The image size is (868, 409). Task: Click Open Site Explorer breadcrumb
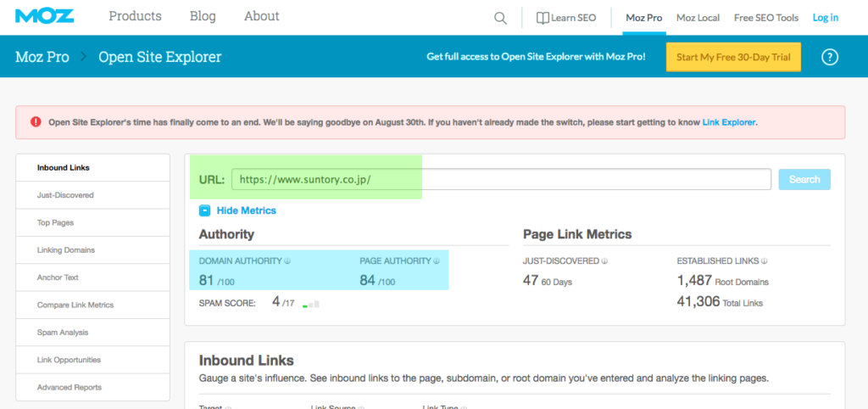pyautogui.click(x=160, y=57)
